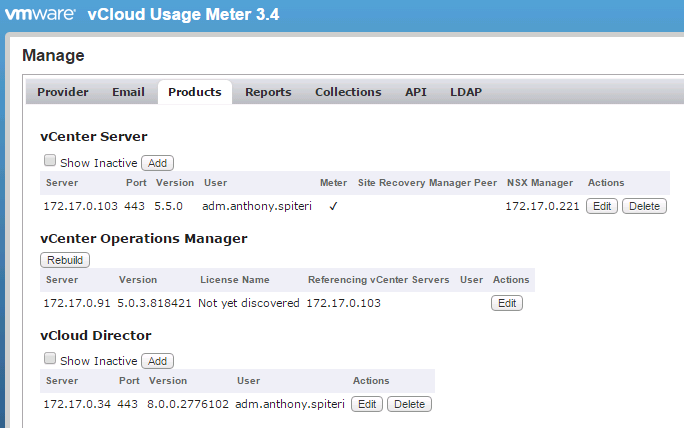
Task: Enable Show Inactive under vCenter Server
Action: 50,161
